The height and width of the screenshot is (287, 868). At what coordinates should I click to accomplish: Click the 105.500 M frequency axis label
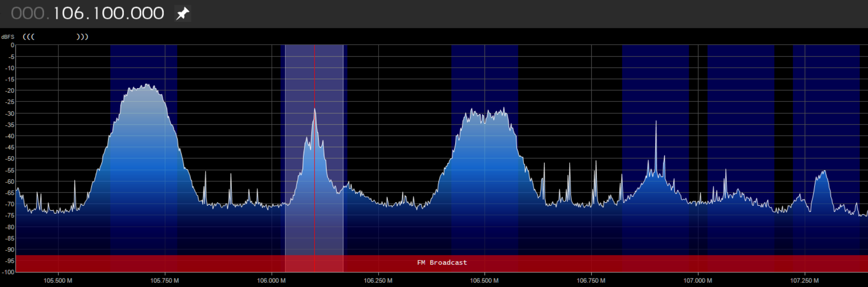pyautogui.click(x=58, y=281)
